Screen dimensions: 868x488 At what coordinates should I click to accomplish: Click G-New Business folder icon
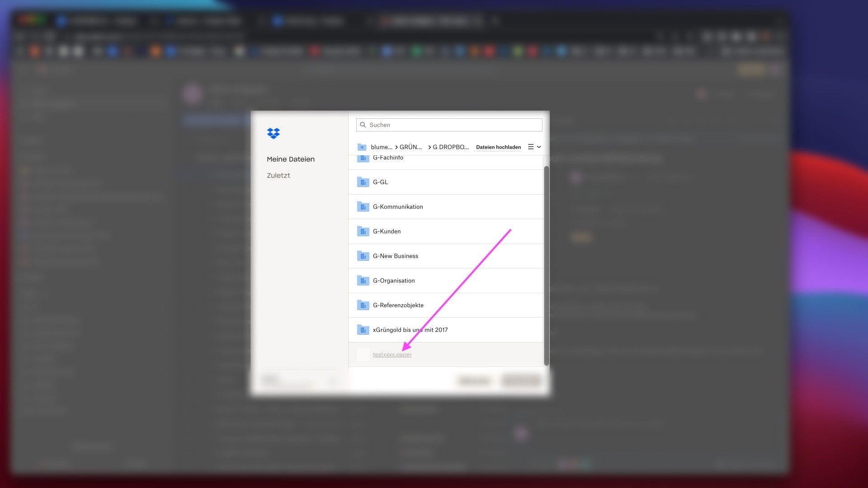click(x=363, y=256)
